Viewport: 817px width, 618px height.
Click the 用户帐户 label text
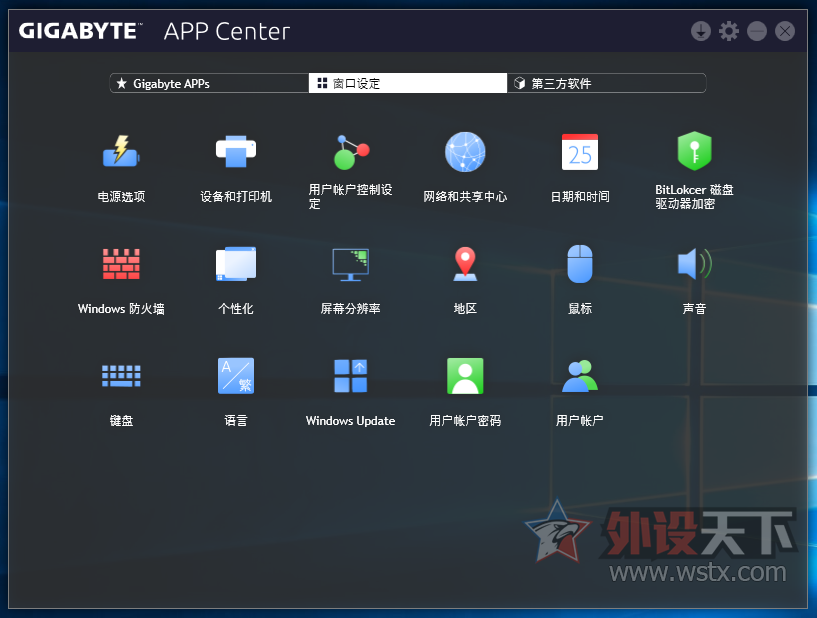pos(580,421)
